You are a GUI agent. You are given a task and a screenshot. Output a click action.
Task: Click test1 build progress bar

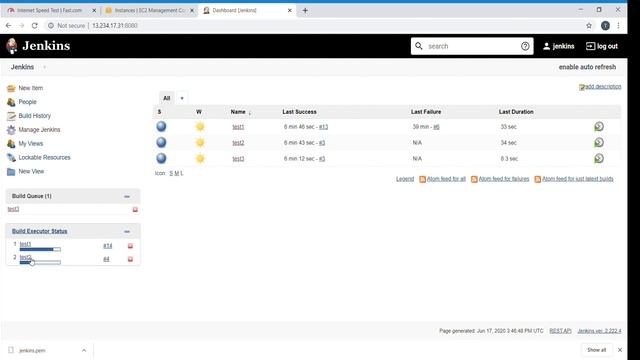(40, 249)
